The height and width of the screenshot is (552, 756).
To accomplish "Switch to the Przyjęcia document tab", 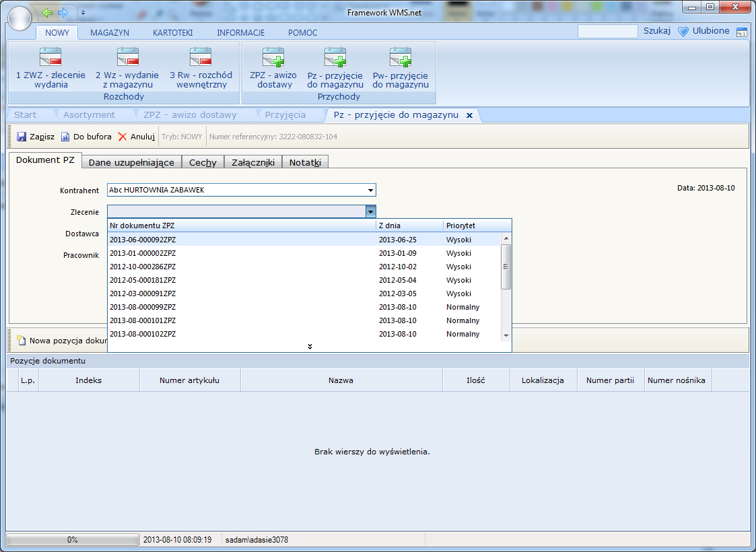I will (285, 114).
